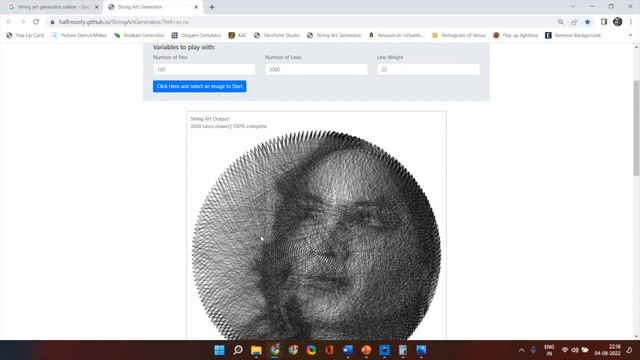The height and width of the screenshot is (360, 640).
Task: Open the Chrome profile avatar
Action: point(618,22)
